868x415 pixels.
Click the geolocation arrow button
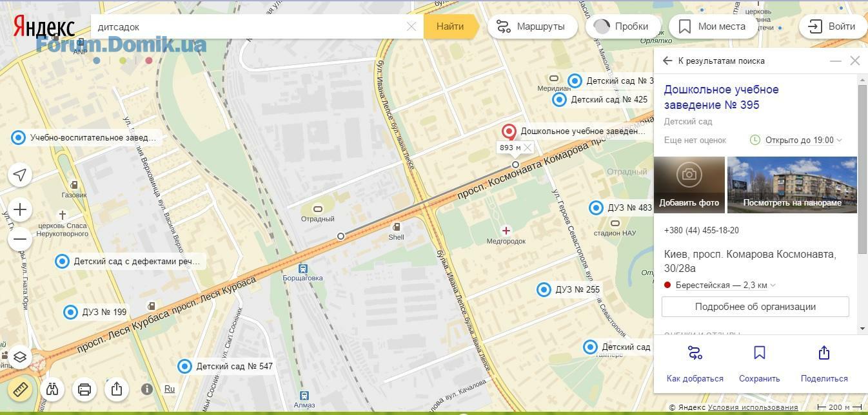[20, 175]
